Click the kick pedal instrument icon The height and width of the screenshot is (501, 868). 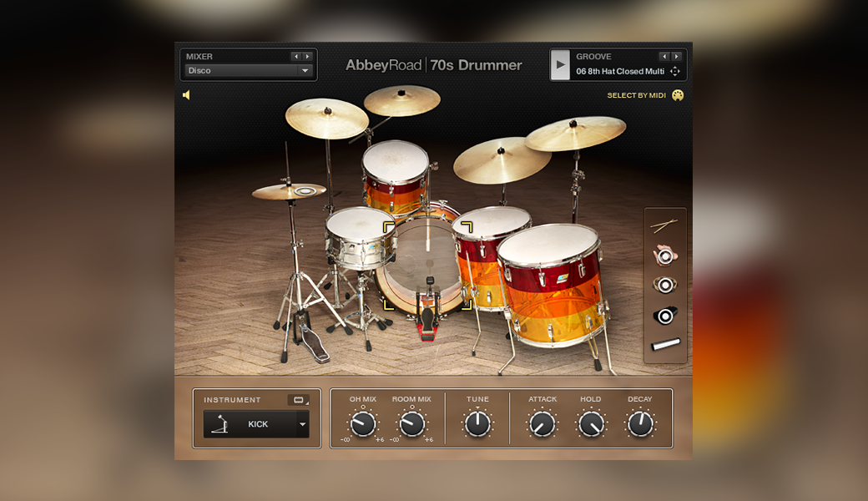220,424
